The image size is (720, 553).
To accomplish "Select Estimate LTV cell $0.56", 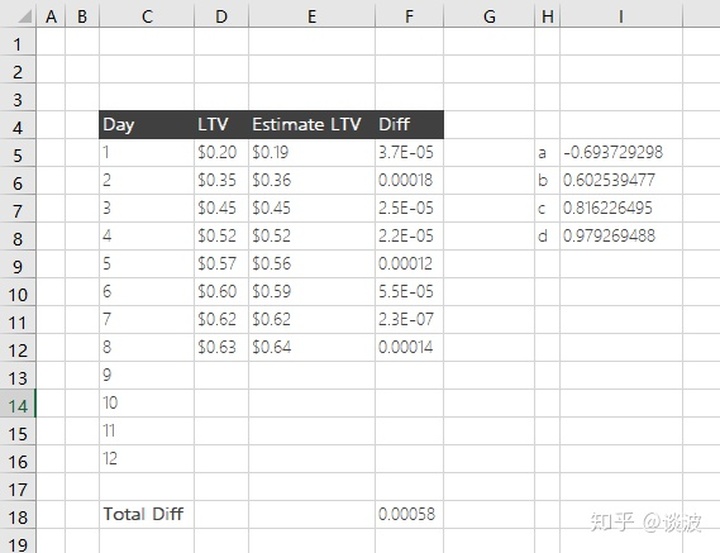I will pos(312,264).
